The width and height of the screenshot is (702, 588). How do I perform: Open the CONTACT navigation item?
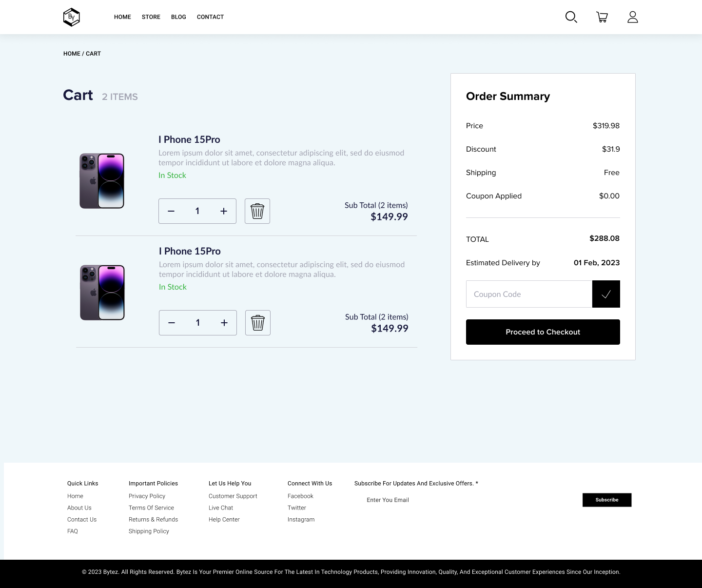point(210,17)
